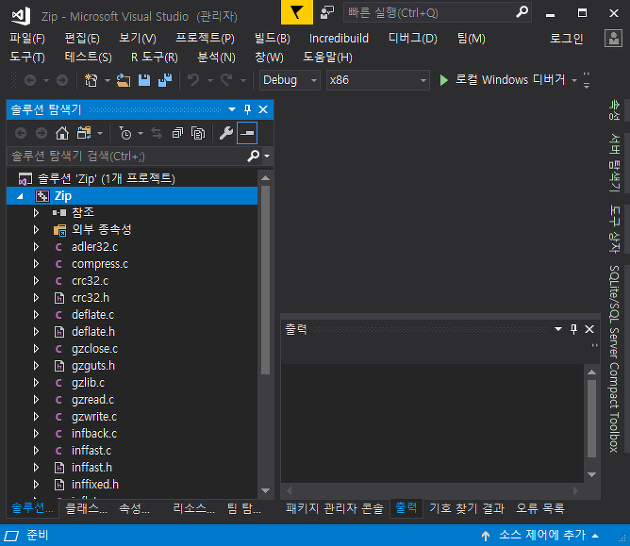
Task: Open Properties wrench icon in Solution Explorer
Action: click(226, 133)
